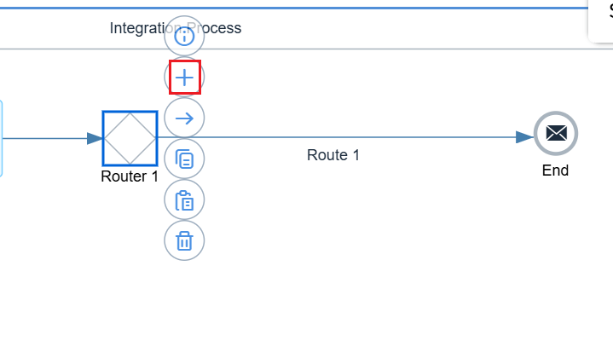
Task: Click the arrowhead pointing into End event
Action: [x=524, y=136]
